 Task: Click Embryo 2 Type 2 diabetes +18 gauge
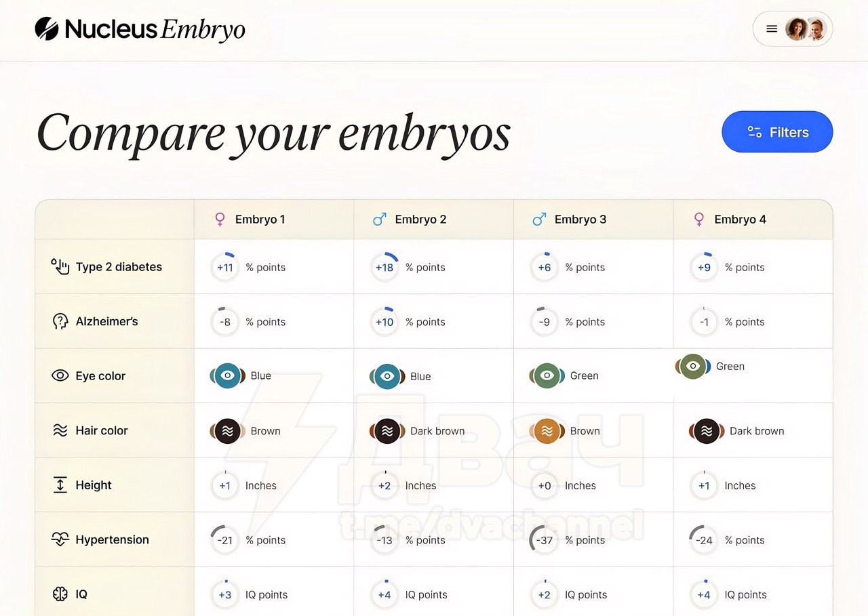384,267
